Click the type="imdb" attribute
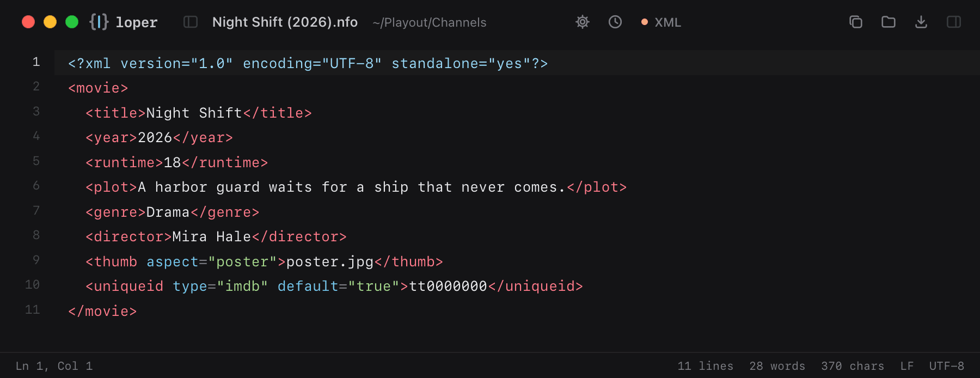Screen dimensions: 980x378 pos(220,286)
